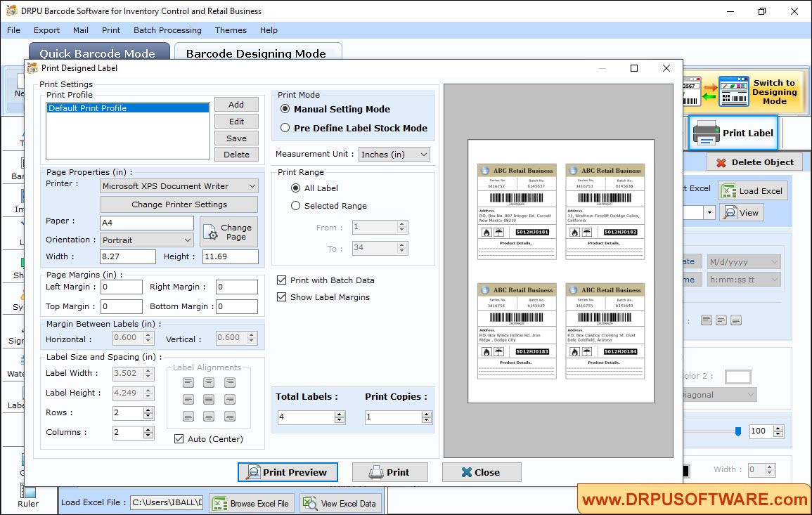
Task: Click the Columns spinner arrows
Action: [148, 432]
